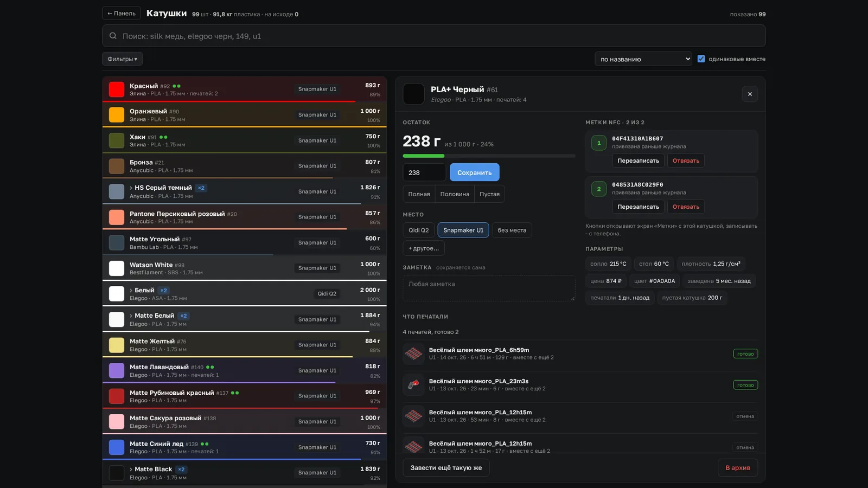Set remaining amount to Половина
The height and width of the screenshot is (488, 868).
click(455, 194)
